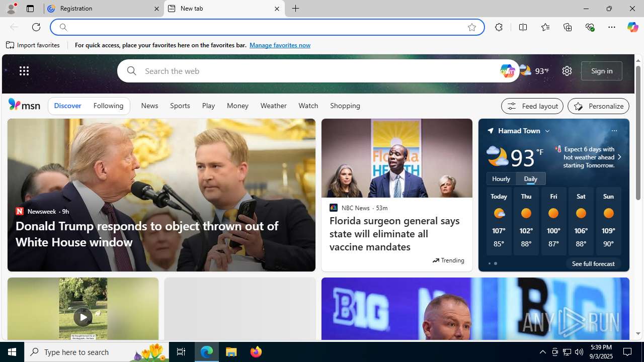
Task: Click See full forecast
Action: pyautogui.click(x=593, y=263)
